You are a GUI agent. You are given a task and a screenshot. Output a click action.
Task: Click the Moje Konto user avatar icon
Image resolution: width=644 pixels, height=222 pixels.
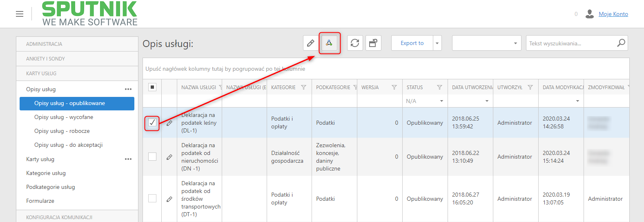click(589, 14)
